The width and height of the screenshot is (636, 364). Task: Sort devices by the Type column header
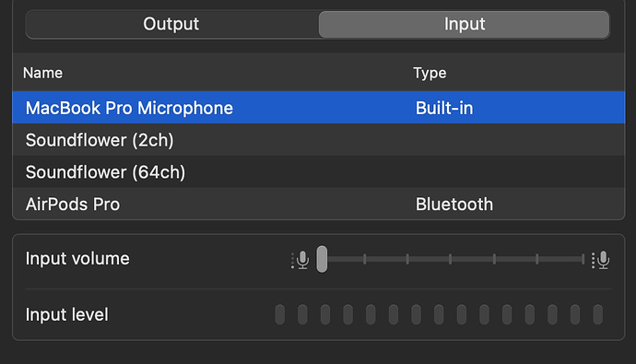(x=430, y=73)
